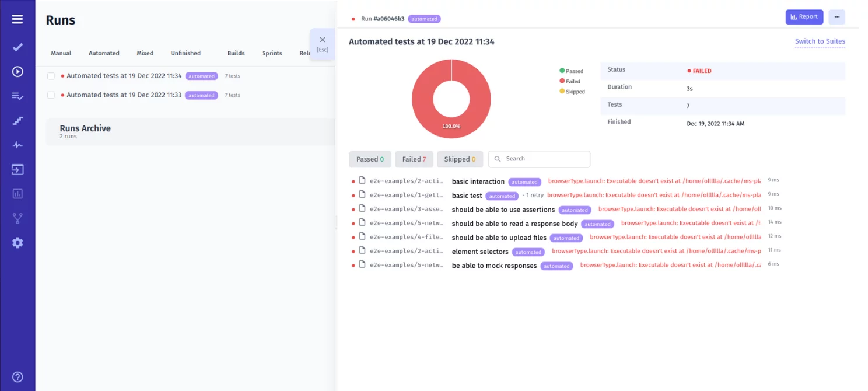Click the help question mark icon
868x391 pixels.
(17, 377)
